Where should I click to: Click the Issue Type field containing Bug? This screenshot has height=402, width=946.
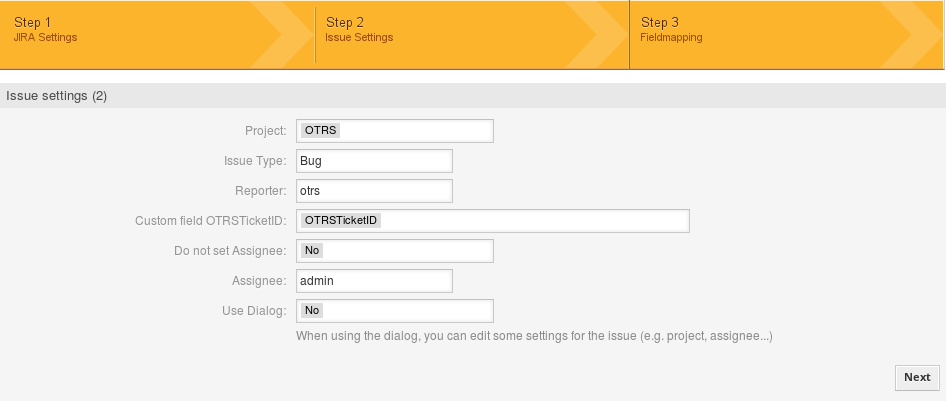[374, 161]
